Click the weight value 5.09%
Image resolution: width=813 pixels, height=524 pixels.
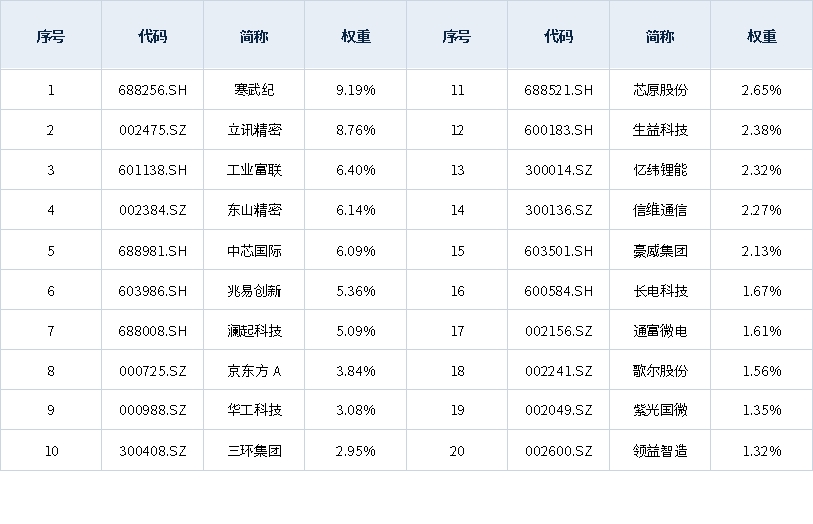pyautogui.click(x=356, y=331)
